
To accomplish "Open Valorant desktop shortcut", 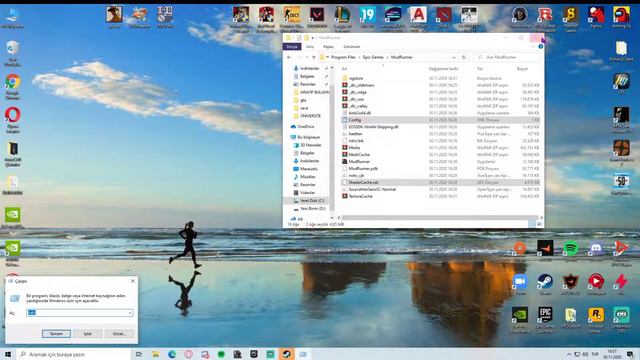I will click(317, 17).
